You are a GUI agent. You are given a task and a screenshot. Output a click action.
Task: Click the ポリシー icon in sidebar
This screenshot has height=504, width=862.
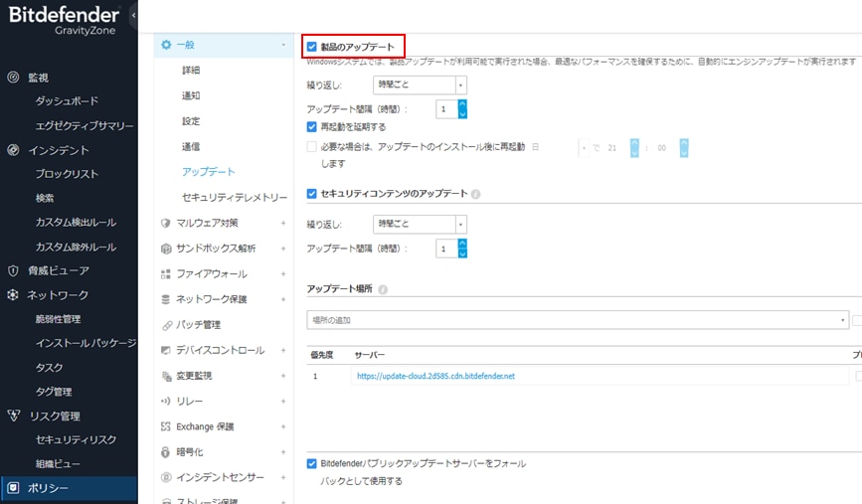tap(13, 487)
